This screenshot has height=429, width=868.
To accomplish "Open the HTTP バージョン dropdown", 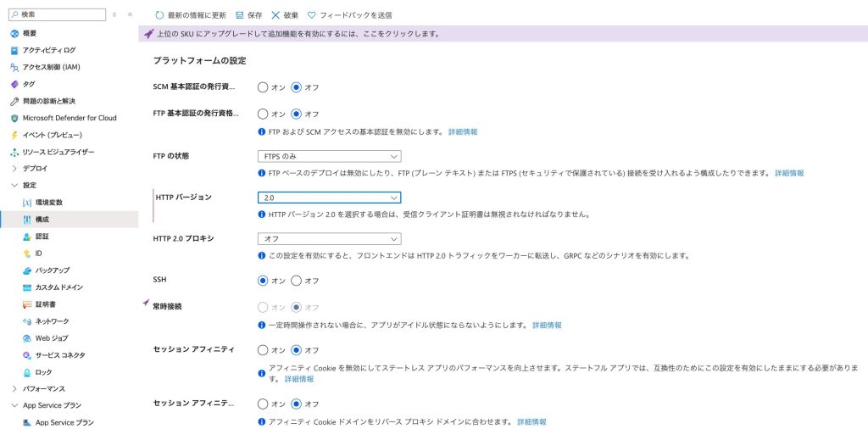I will [x=329, y=198].
